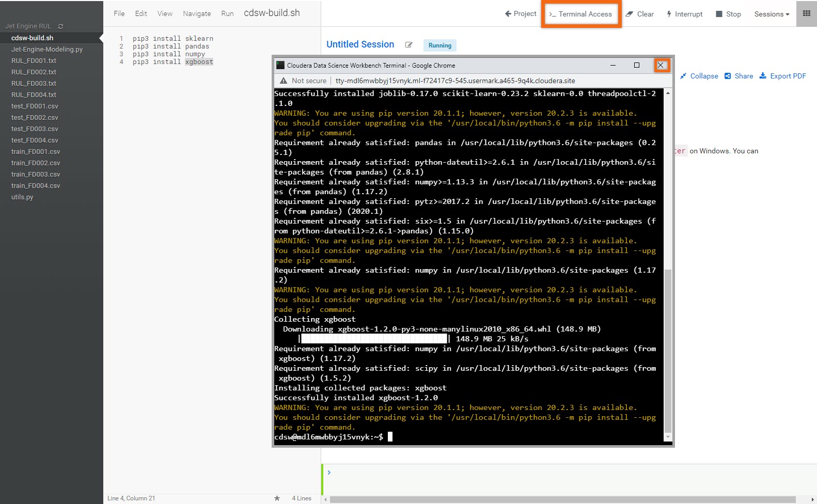Export session as PDF
817x504 pixels.
tap(782, 76)
